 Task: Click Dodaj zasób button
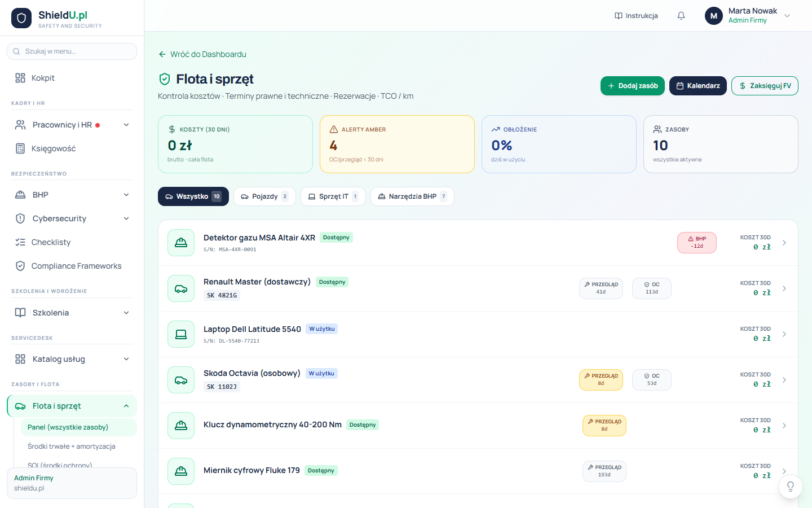click(x=633, y=86)
